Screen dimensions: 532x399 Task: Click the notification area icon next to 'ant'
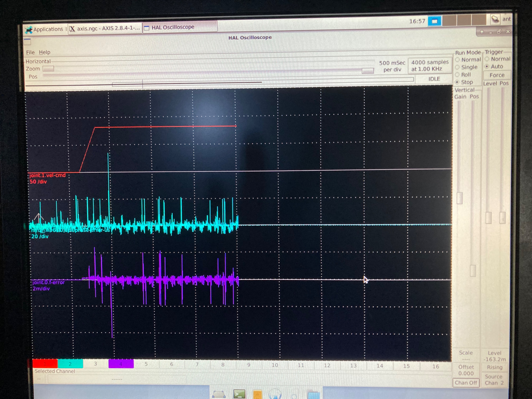(x=495, y=19)
